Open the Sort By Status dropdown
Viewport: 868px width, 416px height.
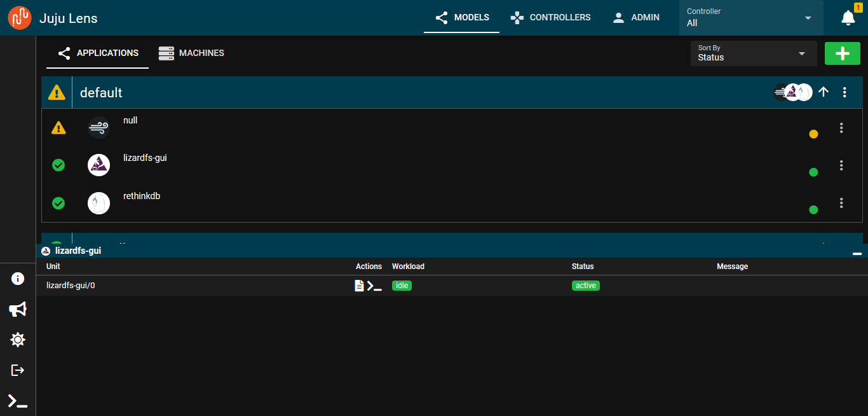click(754, 53)
